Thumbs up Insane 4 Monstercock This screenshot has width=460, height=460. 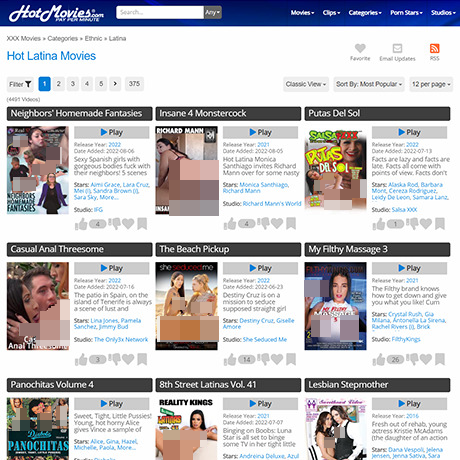pyautogui.click(x=230, y=224)
